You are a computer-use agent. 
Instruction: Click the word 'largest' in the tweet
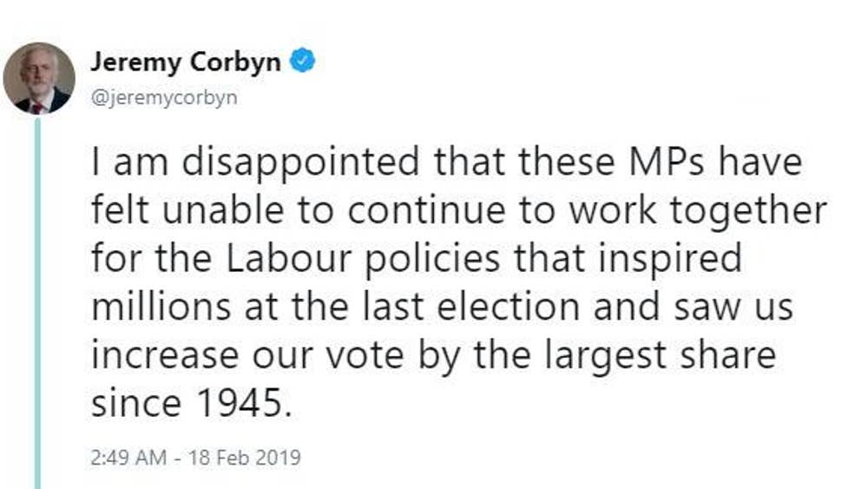coord(606,356)
